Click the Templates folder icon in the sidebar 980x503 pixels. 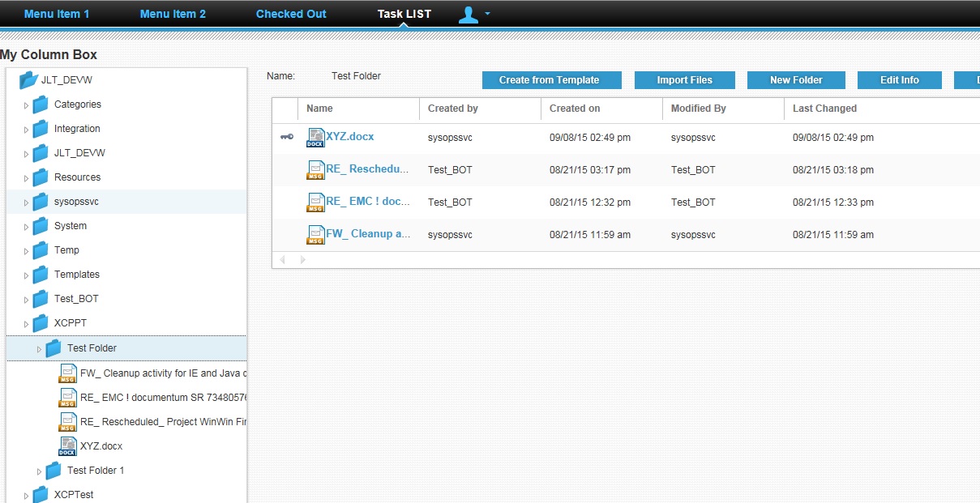click(x=40, y=275)
